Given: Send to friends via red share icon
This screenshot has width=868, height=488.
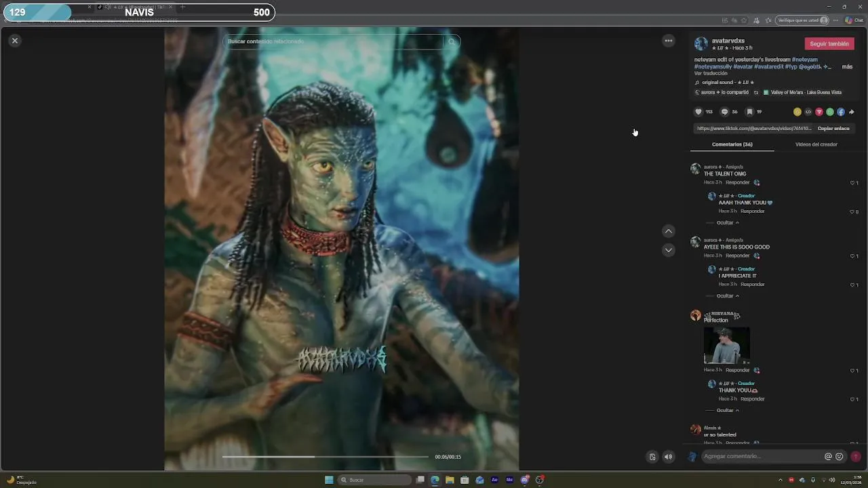Looking at the screenshot, I should 819,112.
